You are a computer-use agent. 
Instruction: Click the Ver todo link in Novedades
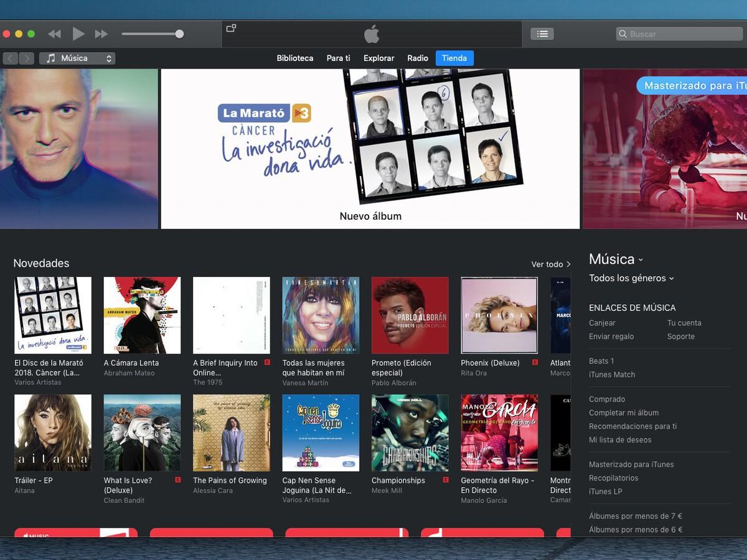pyautogui.click(x=551, y=264)
